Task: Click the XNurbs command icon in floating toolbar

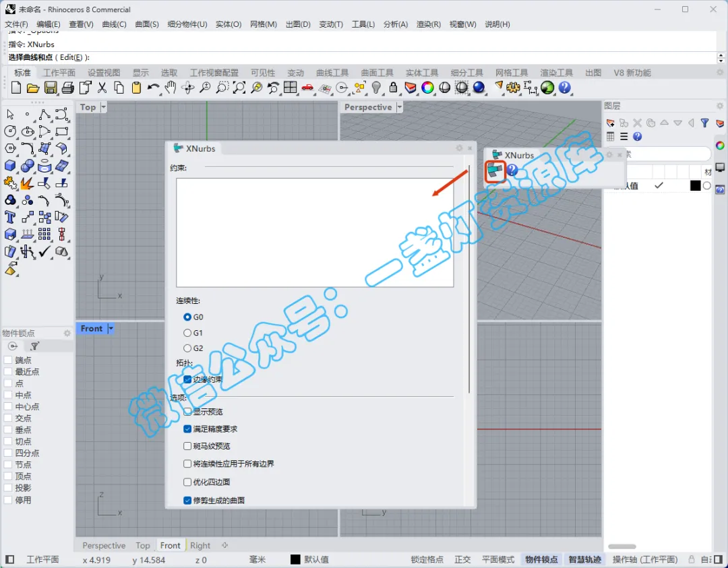Action: (x=495, y=170)
